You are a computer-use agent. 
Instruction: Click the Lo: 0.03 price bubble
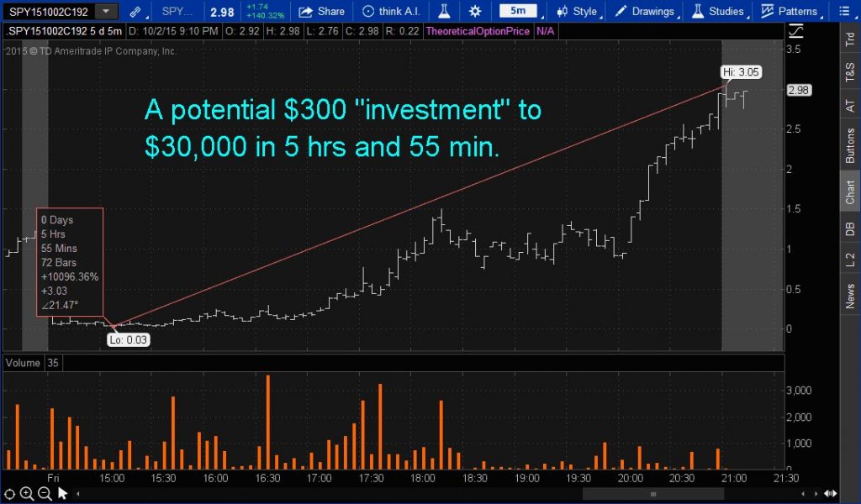click(x=128, y=340)
